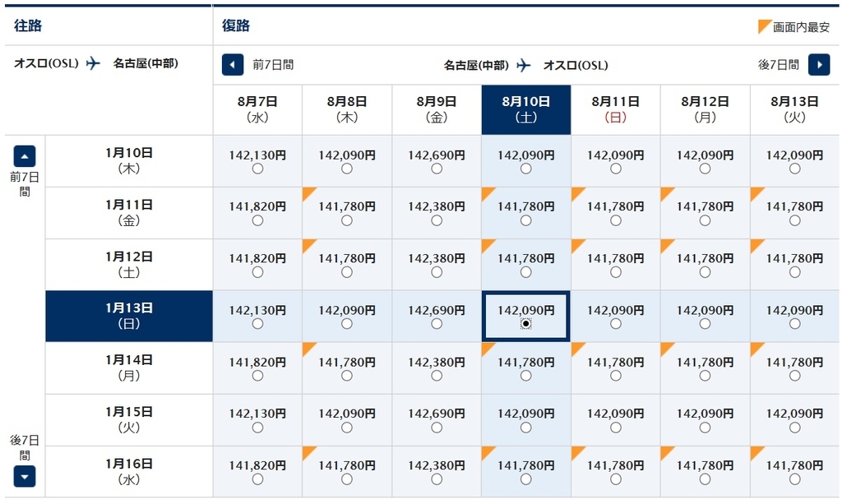842x504 pixels.
Task: Pick Jan 15 outbound and Aug 13 return
Action: click(x=795, y=428)
